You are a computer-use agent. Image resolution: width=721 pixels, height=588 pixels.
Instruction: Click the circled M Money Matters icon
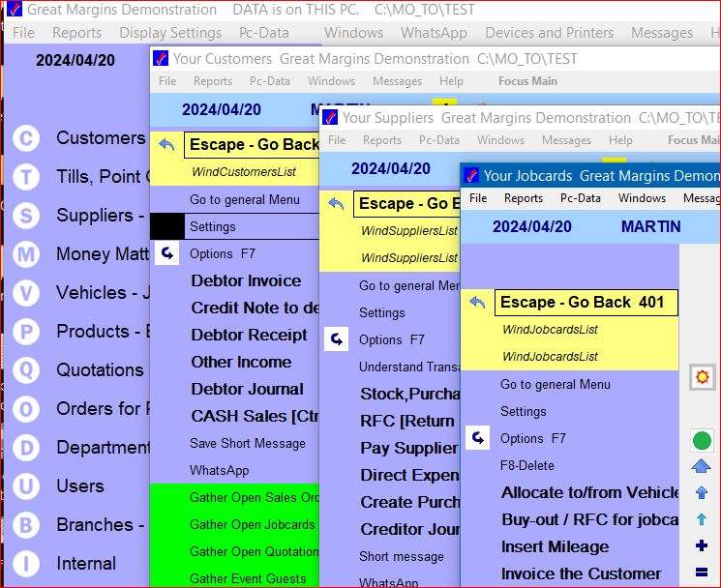26,254
